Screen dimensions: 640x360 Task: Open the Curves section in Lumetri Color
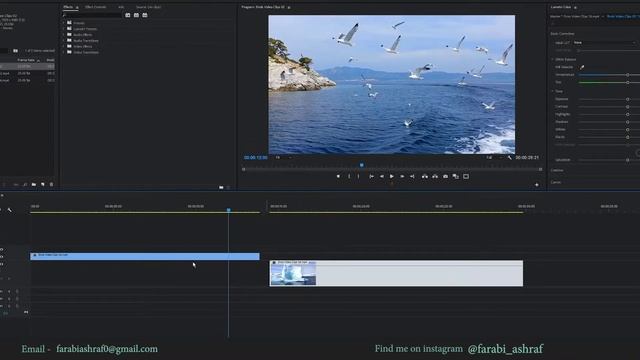pos(556,182)
